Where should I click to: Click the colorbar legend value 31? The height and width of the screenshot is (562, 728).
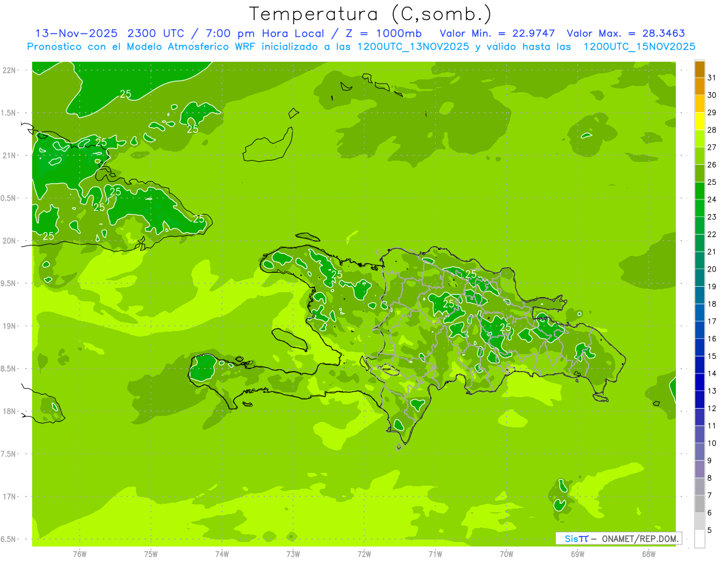click(x=712, y=78)
